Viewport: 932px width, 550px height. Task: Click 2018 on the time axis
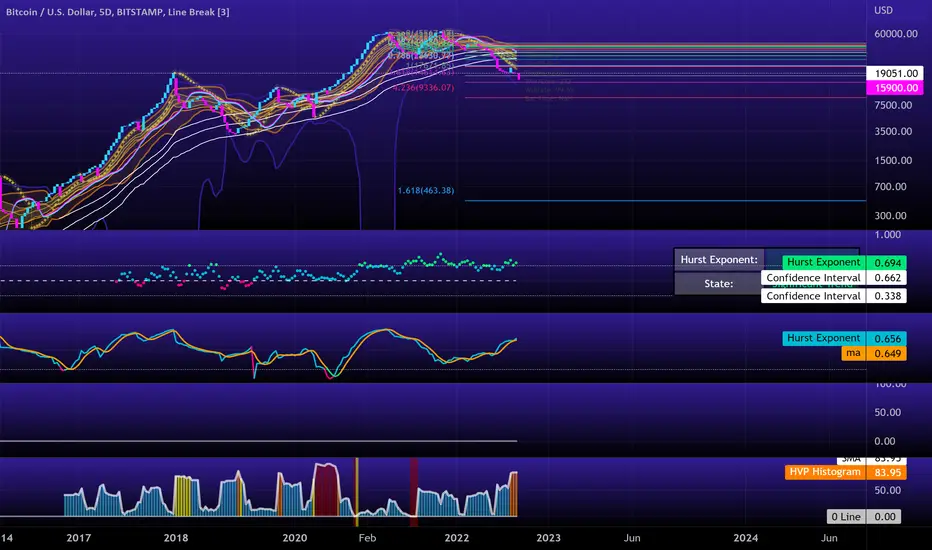[176, 538]
